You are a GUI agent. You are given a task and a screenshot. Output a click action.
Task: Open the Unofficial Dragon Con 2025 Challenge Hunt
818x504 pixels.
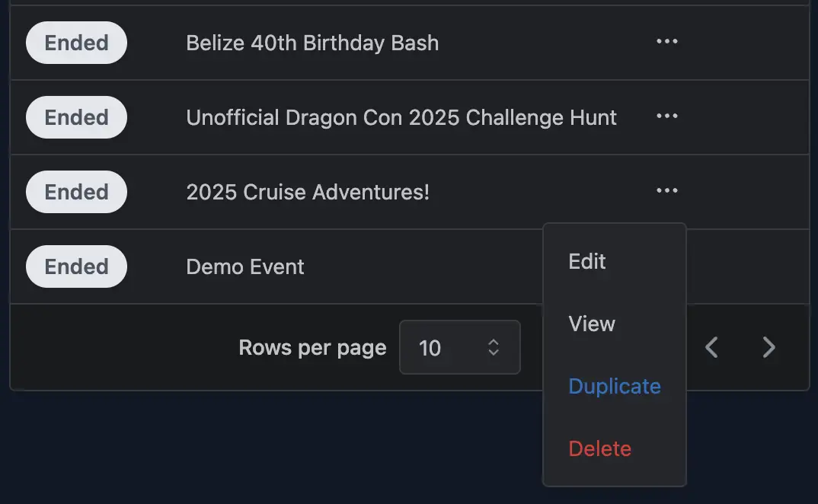coord(401,116)
